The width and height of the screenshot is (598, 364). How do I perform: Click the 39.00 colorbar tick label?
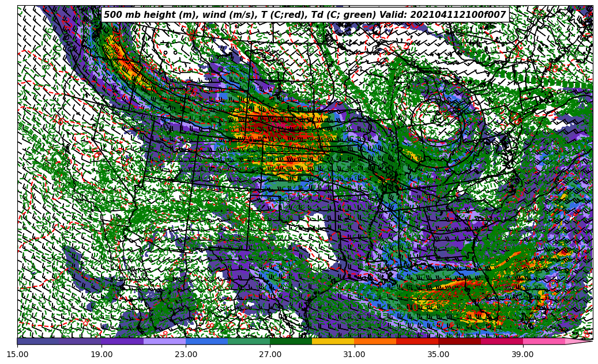click(x=522, y=355)
